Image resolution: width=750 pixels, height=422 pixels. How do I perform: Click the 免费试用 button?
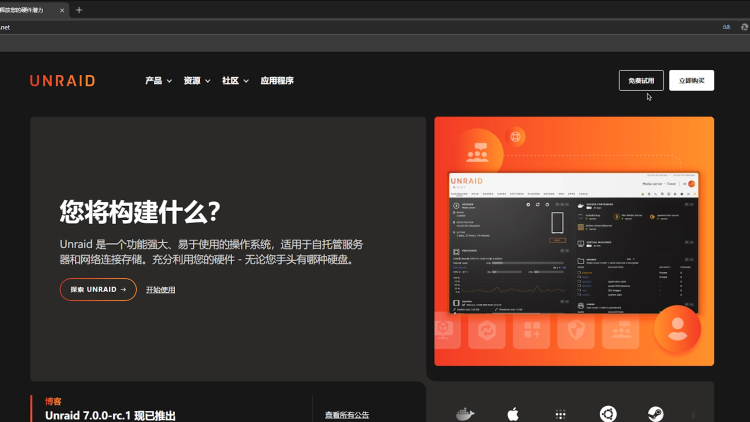tap(641, 80)
